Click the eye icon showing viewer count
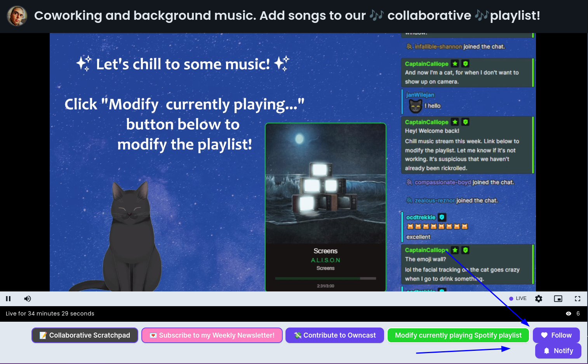This screenshot has width=588, height=364. 568,314
